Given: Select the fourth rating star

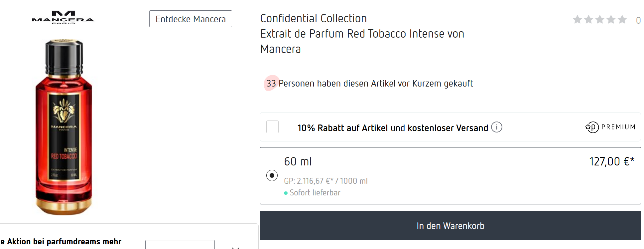Looking at the screenshot, I should coord(611,20).
